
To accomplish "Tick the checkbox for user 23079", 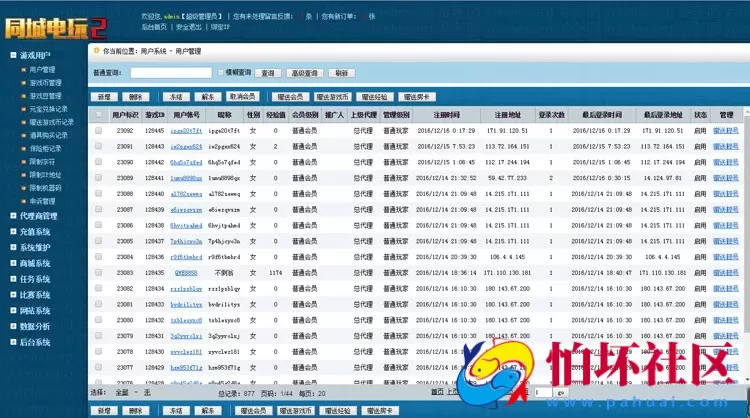I will tap(99, 336).
